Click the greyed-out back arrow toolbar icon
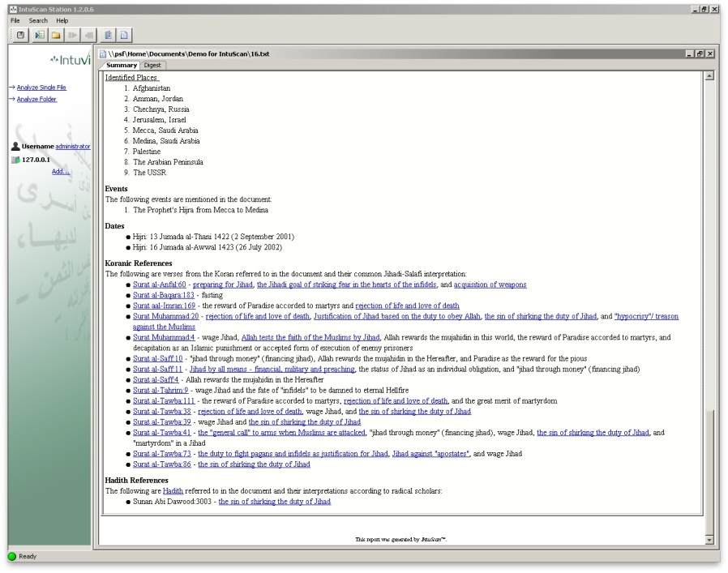Viewport: 728px width, 573px height. pos(88,35)
